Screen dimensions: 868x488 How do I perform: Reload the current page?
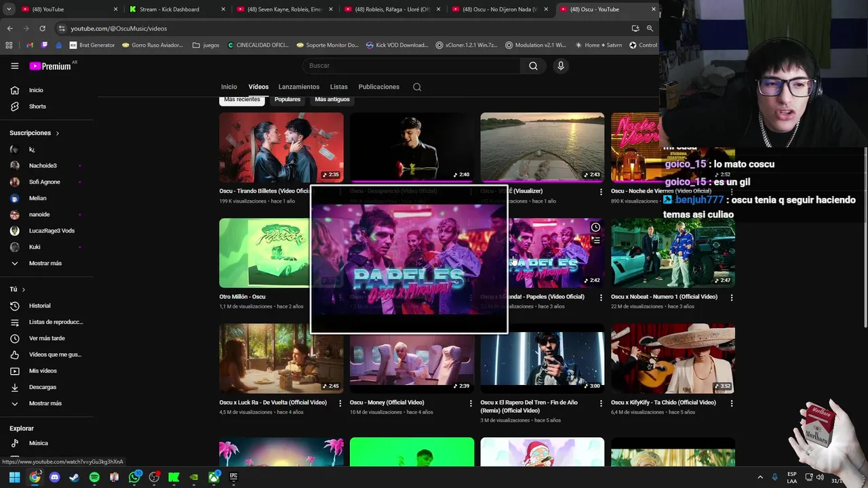pos(42,28)
